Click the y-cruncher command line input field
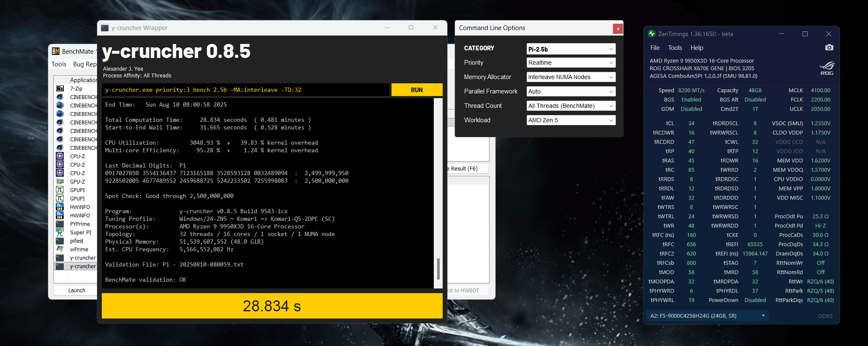The width and height of the screenshot is (868, 346). pos(245,90)
